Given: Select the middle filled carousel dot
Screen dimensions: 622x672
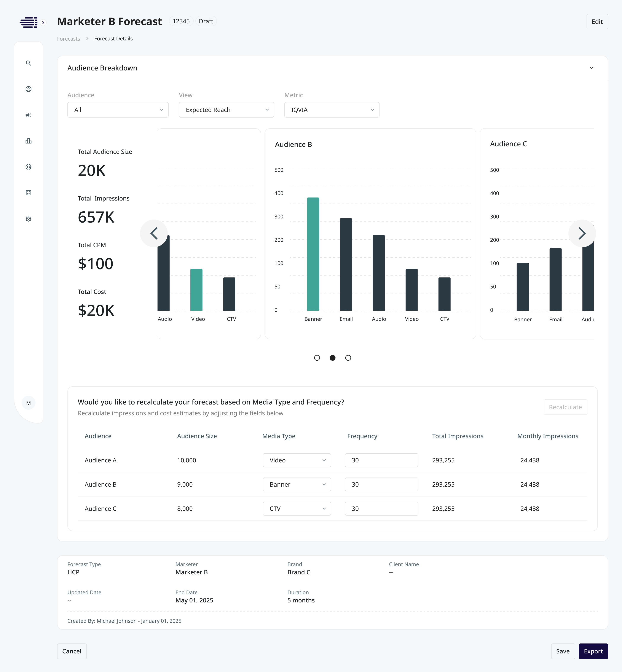Looking at the screenshot, I should (333, 358).
